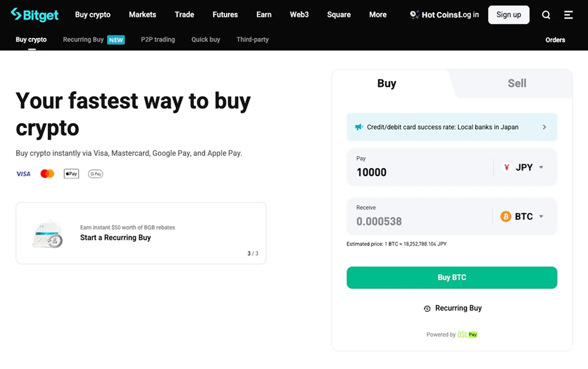
Task: Open the Orders link
Action: point(555,40)
